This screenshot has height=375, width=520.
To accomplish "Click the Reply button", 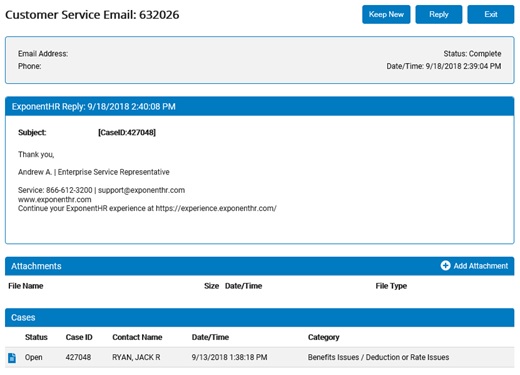I will pos(439,14).
